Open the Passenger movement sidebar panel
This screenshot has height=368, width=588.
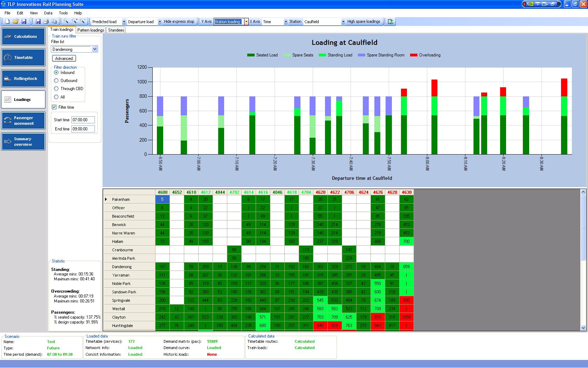(23, 121)
